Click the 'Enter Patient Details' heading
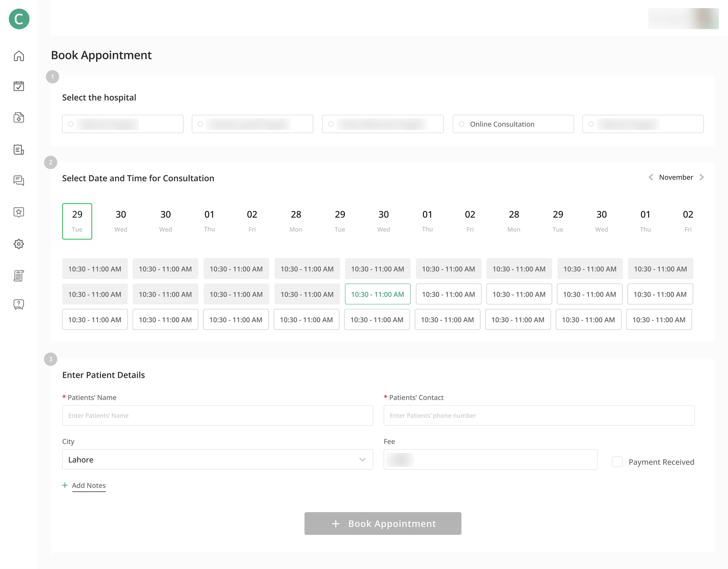 pyautogui.click(x=103, y=375)
